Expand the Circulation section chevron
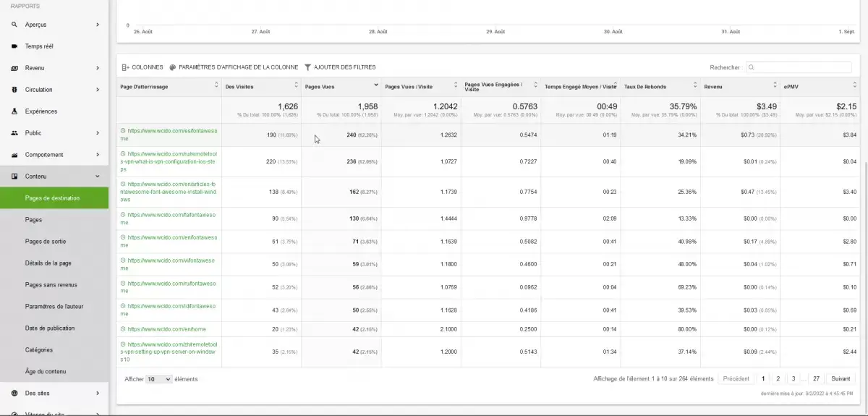 (98, 90)
